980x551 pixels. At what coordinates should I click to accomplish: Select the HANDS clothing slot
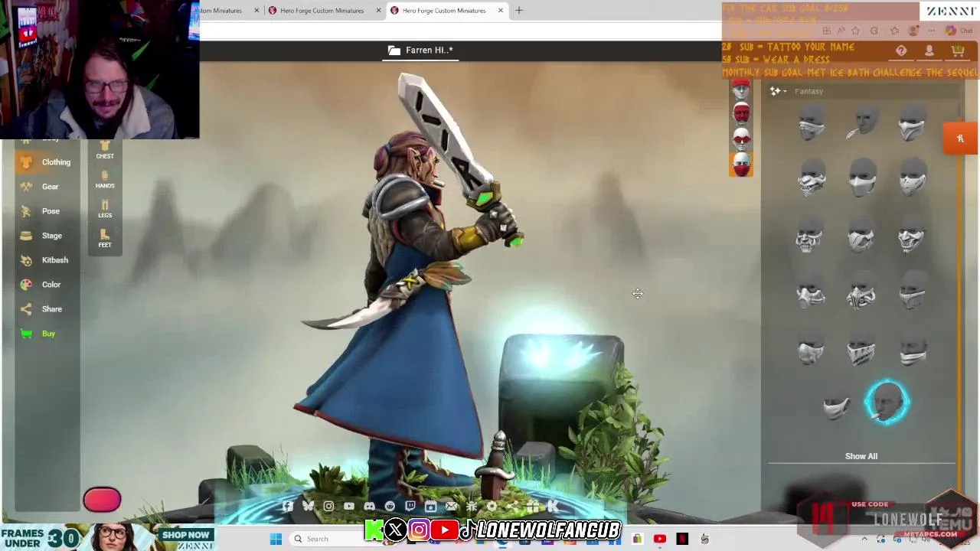pos(105,180)
